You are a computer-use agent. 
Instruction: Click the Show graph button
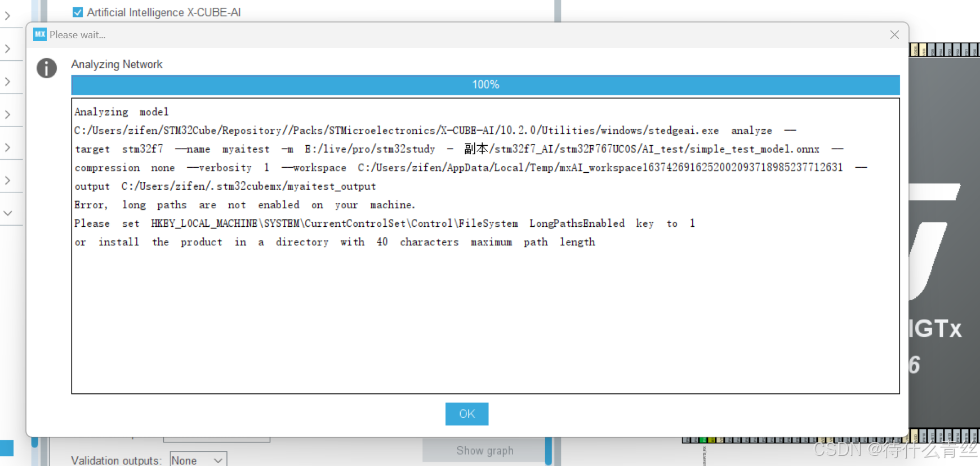(x=484, y=450)
